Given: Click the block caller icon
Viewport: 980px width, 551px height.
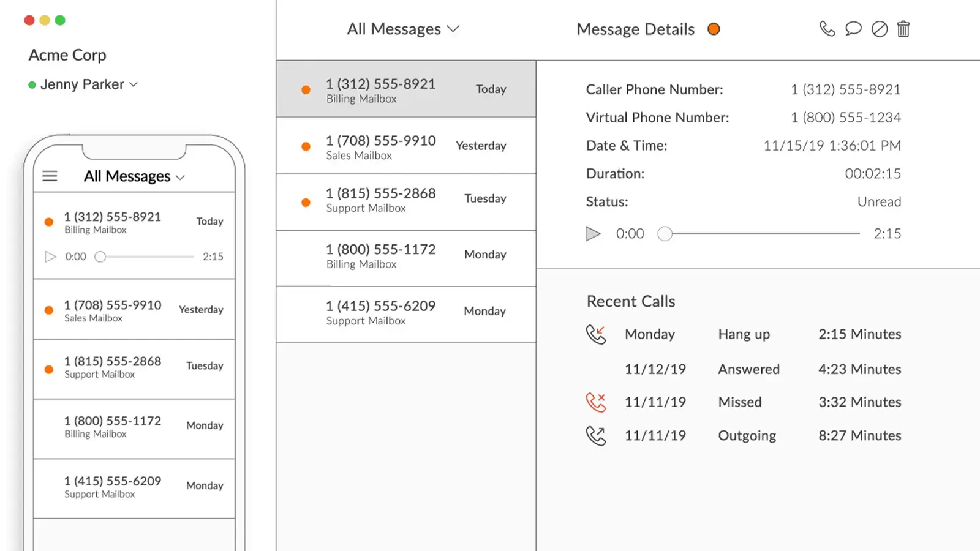Looking at the screenshot, I should (880, 29).
